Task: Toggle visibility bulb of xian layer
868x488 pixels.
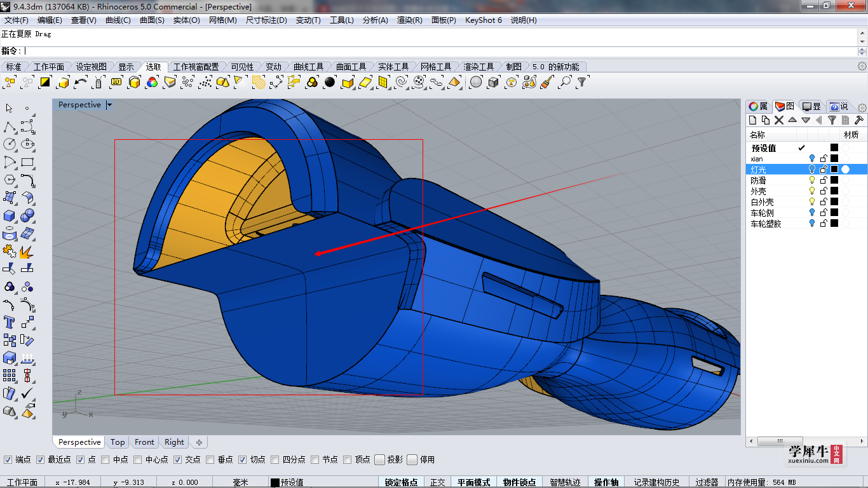Action: 811,159
